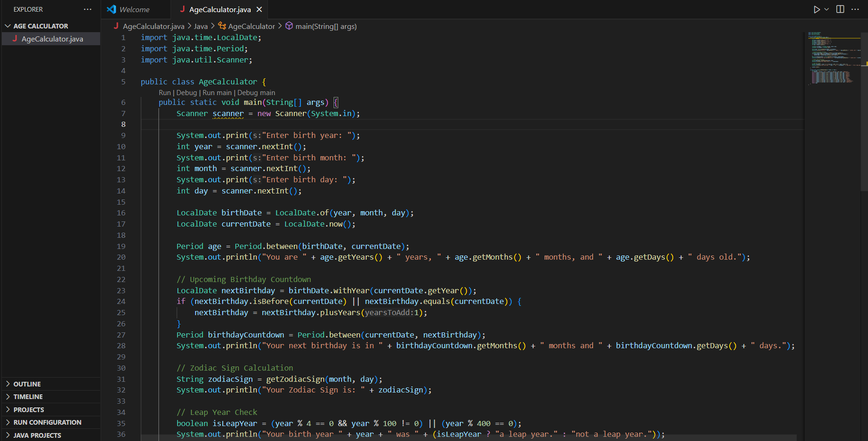Expand the JAVA PROJECTS section
The image size is (868, 441).
coord(37,435)
